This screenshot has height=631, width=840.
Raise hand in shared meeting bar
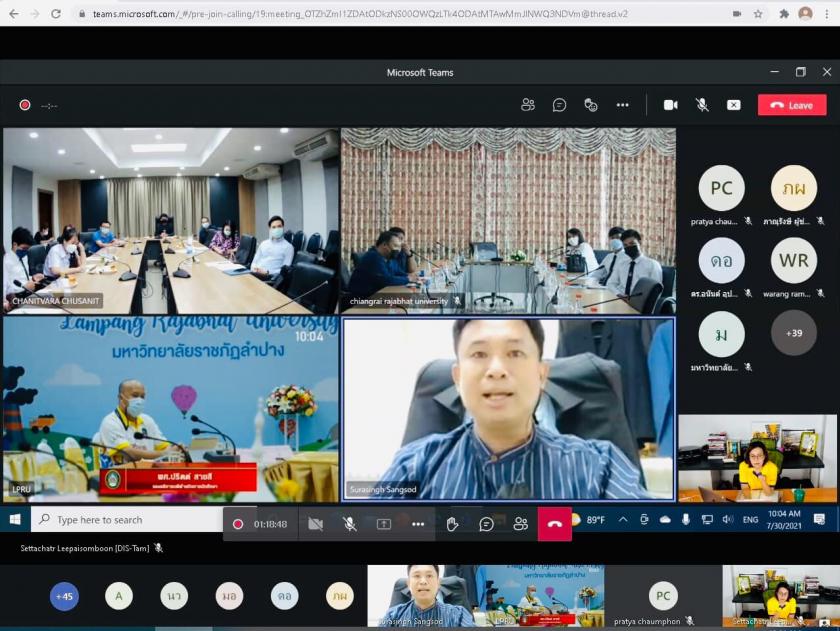(x=452, y=524)
